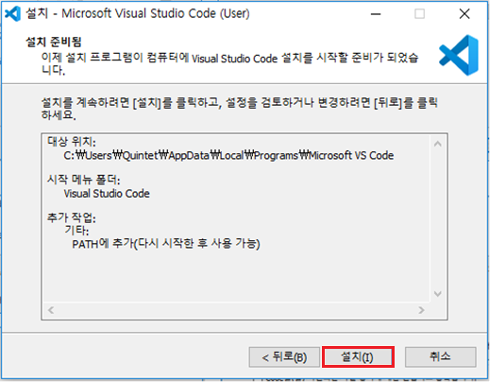Click the large VS Code logo in the header
This screenshot has height=382, width=490.
tap(459, 55)
